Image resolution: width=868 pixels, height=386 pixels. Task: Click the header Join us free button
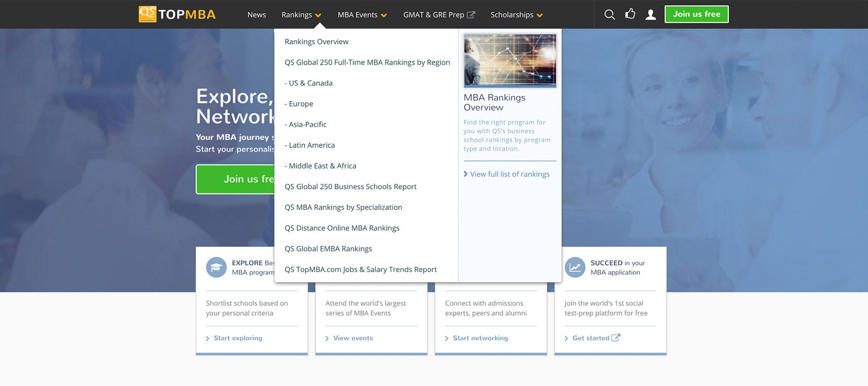[x=696, y=14]
